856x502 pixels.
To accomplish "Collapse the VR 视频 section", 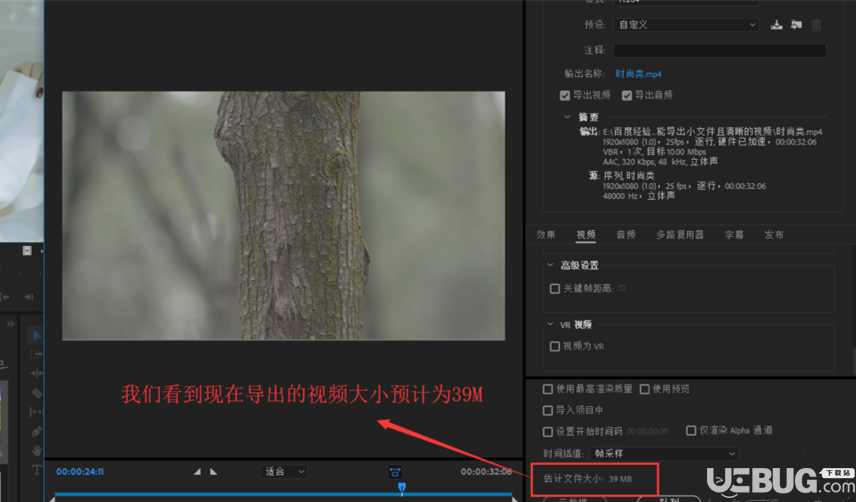I will click(x=550, y=324).
